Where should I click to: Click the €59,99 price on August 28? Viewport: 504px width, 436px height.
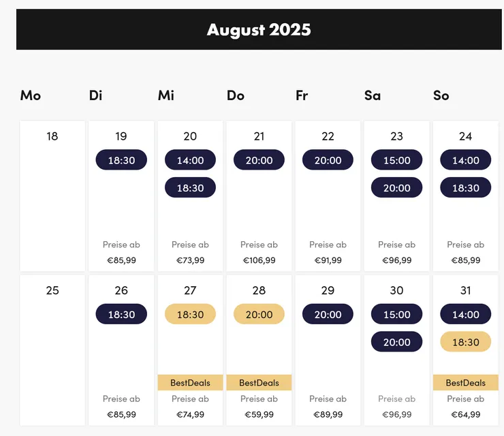(x=259, y=414)
